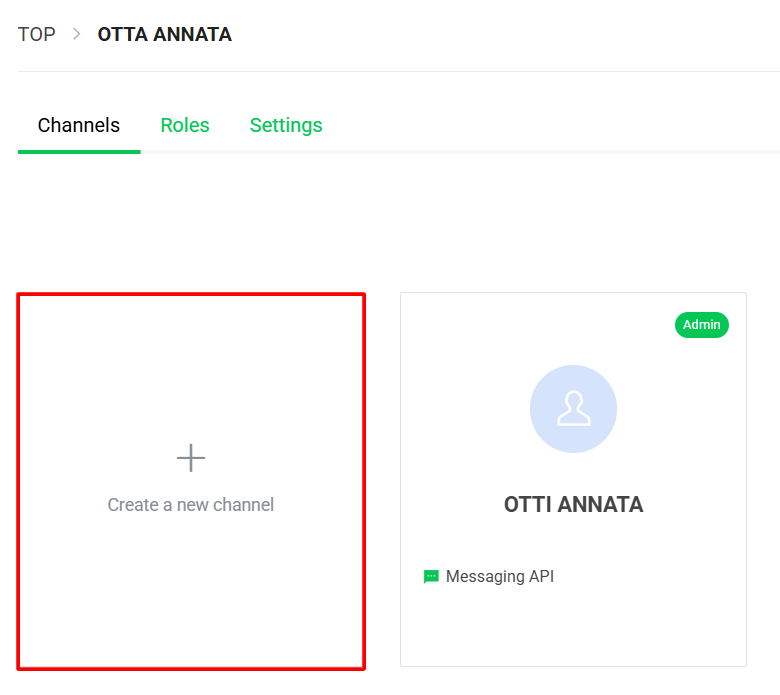This screenshot has height=695, width=780.
Task: Click the Messaging API label
Action: 499,577
